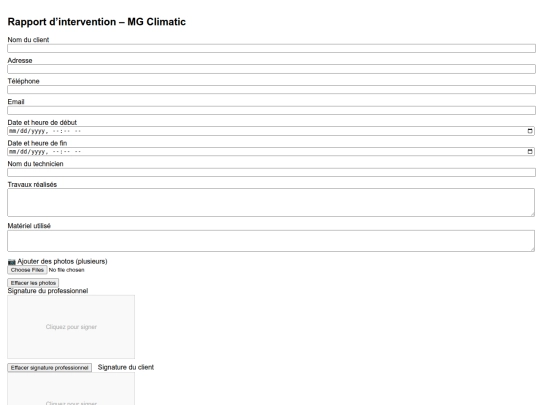
Task: Open calendar picker for Date et heure de début
Action: coord(530,131)
